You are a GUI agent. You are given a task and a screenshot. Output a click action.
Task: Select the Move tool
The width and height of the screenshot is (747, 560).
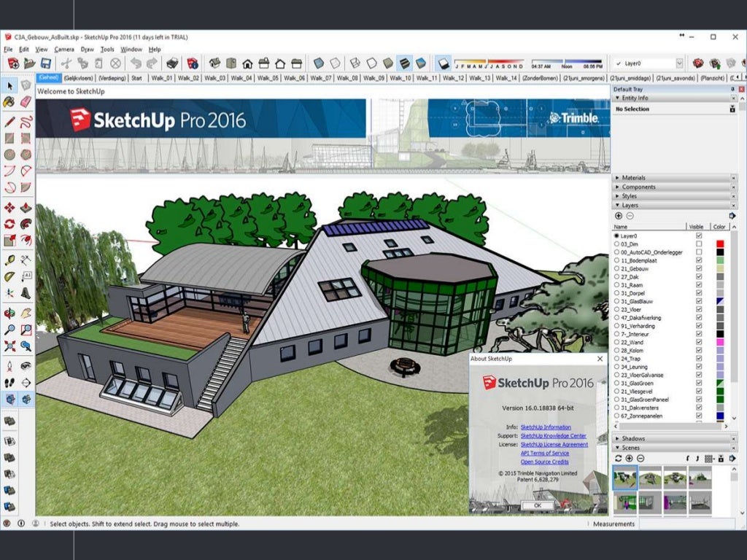click(9, 208)
